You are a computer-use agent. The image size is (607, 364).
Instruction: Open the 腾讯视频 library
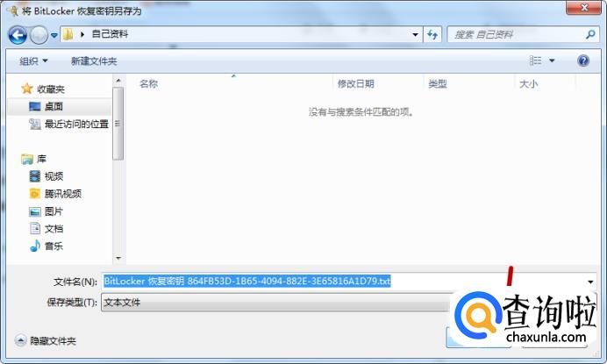(x=62, y=194)
